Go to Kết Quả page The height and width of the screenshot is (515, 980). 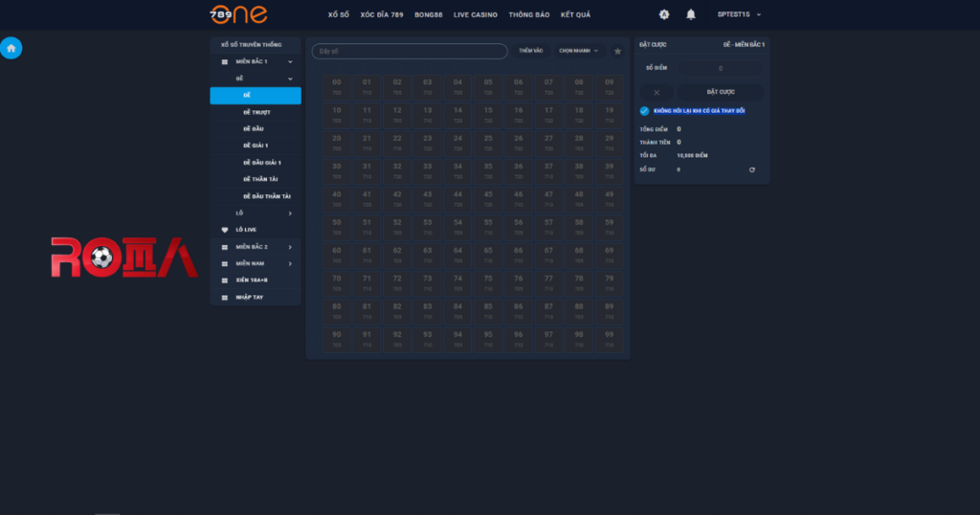[x=575, y=15]
